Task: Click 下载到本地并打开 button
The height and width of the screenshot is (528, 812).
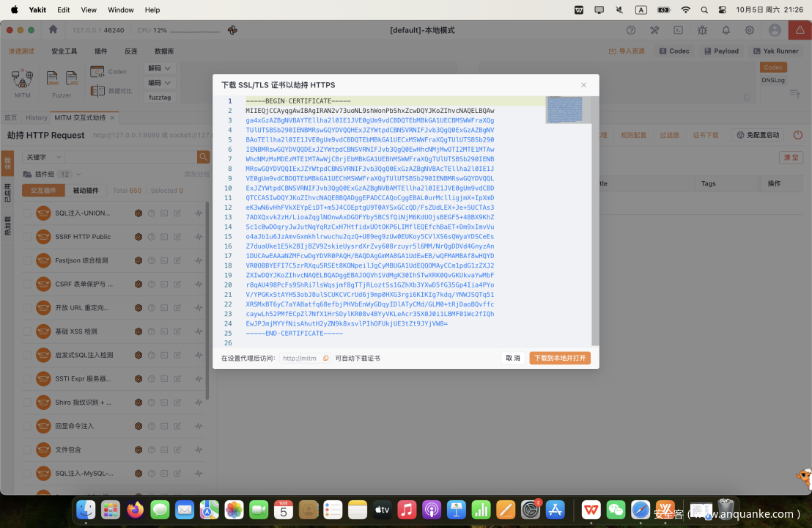Action: pos(560,358)
